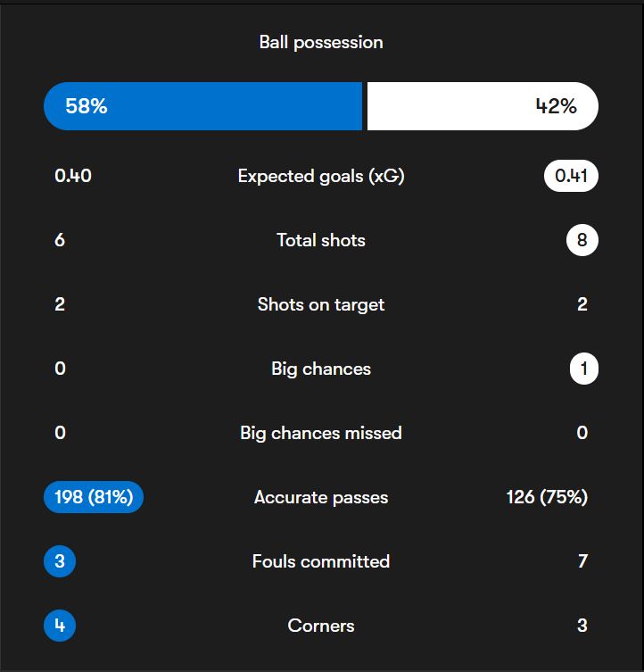Click the Big chances missed label
This screenshot has width=644, height=672.
321,433
